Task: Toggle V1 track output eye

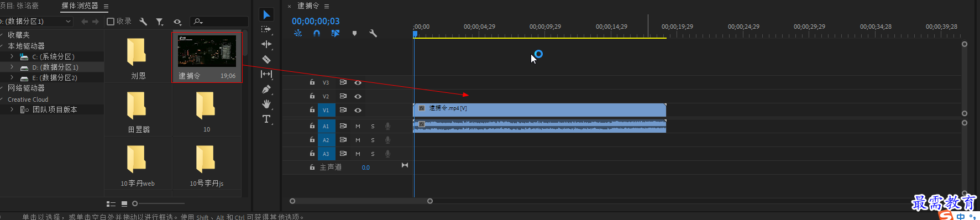Action: coord(358,110)
